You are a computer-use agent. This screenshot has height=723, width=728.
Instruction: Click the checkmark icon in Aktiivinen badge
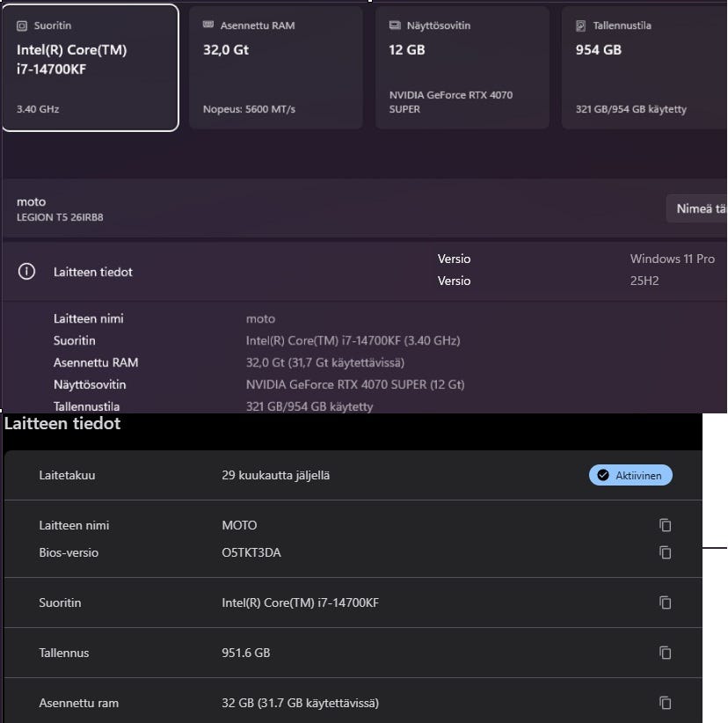point(603,475)
